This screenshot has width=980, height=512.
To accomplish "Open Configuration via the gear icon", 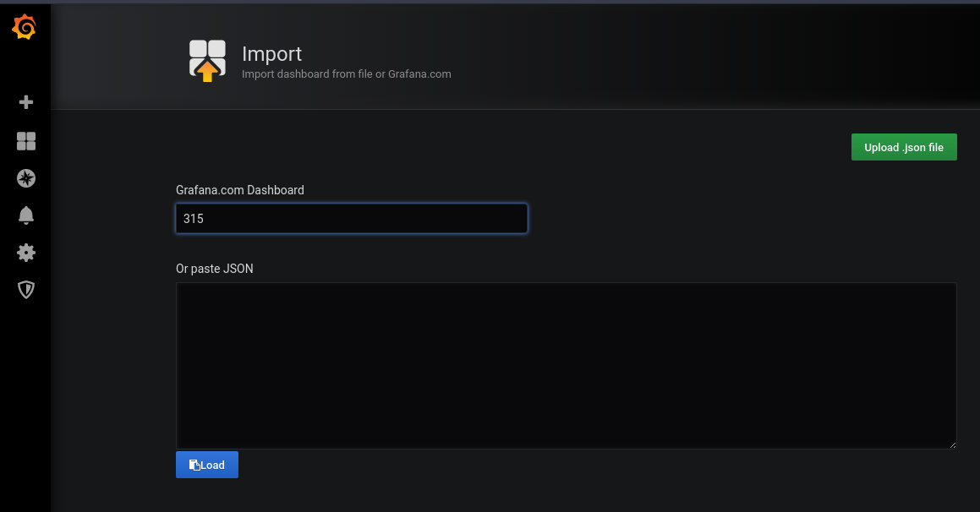I will [26, 253].
